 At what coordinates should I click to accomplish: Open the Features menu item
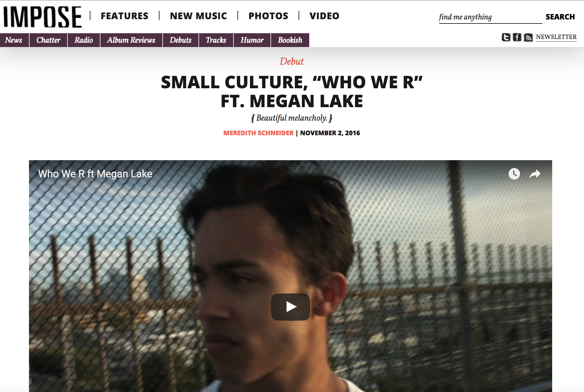coord(124,16)
